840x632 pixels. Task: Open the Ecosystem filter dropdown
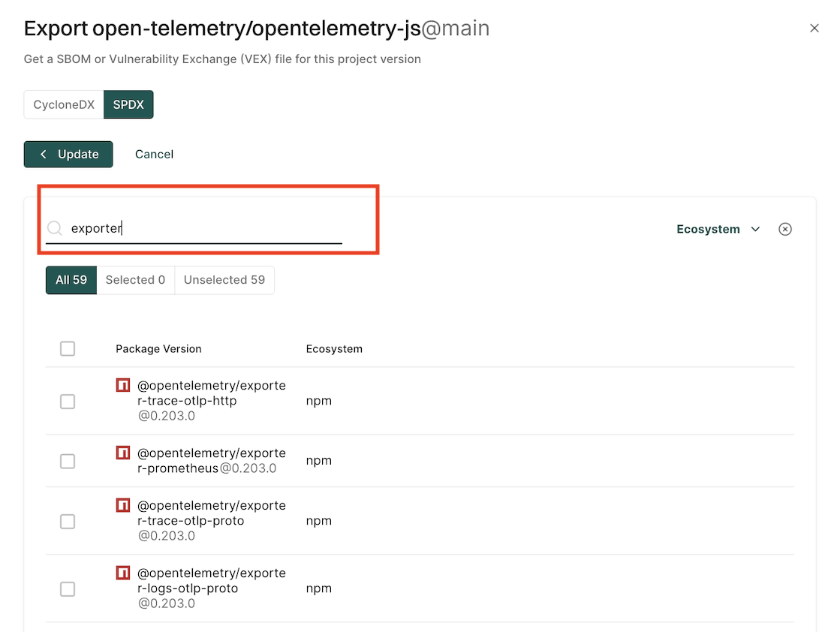point(708,229)
